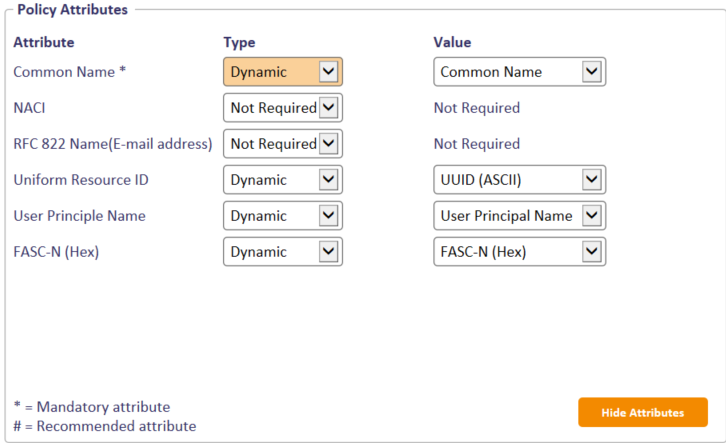The image size is (726, 443).
Task: Open the FASC-N (Hex) Type dropdown
Action: (282, 252)
